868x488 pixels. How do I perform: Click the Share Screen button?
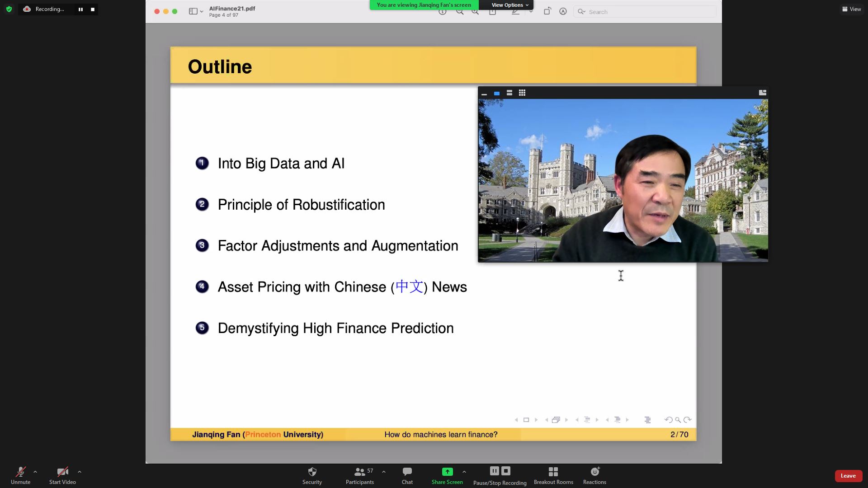click(x=447, y=475)
